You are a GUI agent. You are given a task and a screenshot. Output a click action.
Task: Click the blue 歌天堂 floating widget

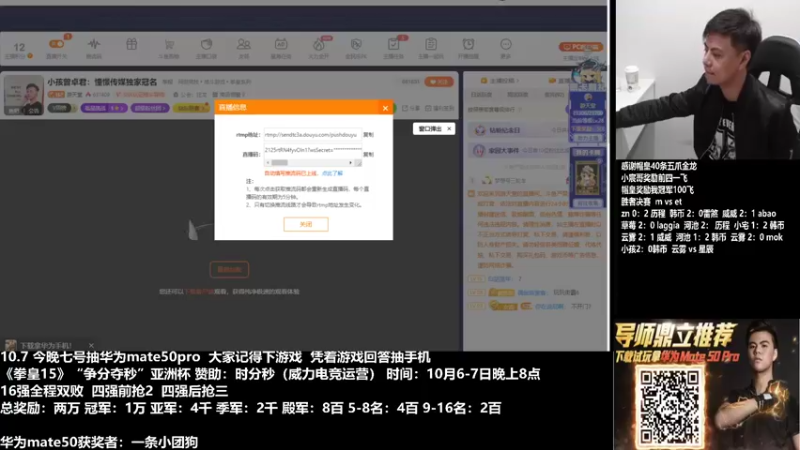point(588,116)
